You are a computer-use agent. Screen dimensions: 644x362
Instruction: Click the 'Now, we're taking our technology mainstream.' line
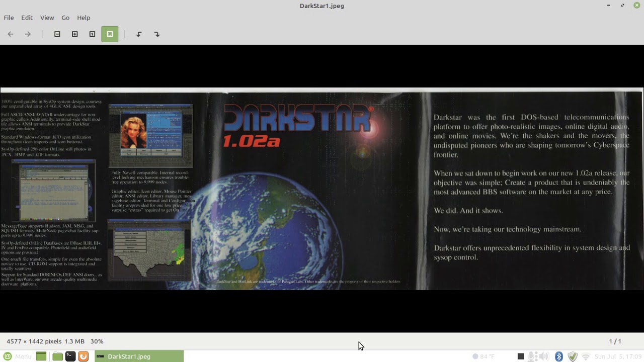(x=508, y=229)
